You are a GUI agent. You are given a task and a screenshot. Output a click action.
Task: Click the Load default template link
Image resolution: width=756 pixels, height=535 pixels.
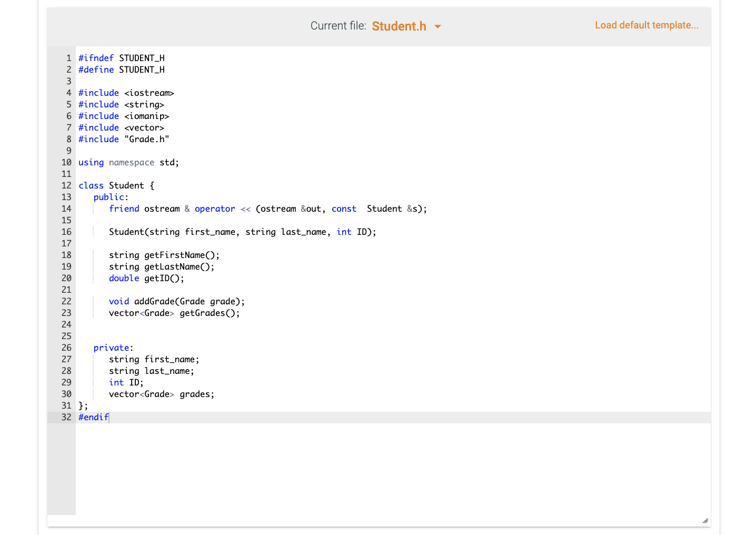646,25
